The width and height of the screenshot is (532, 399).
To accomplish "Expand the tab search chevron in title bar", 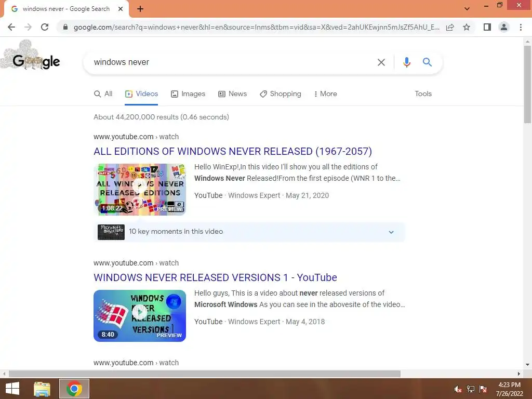I will [x=467, y=9].
